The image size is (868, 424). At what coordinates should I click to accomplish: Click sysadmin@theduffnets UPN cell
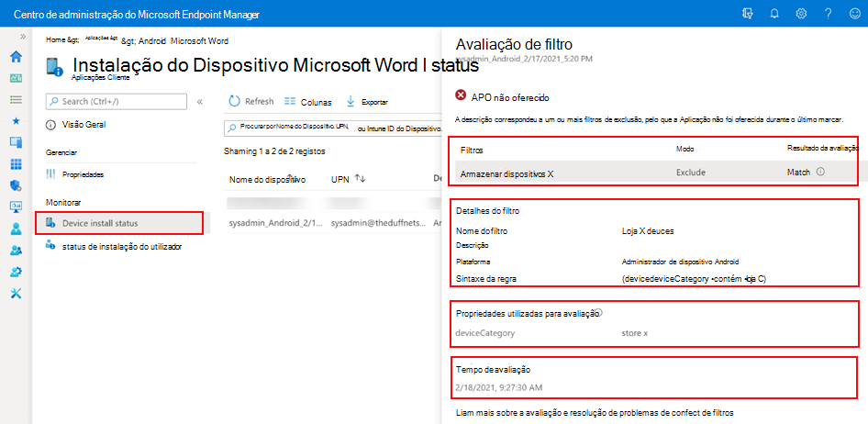[379, 223]
